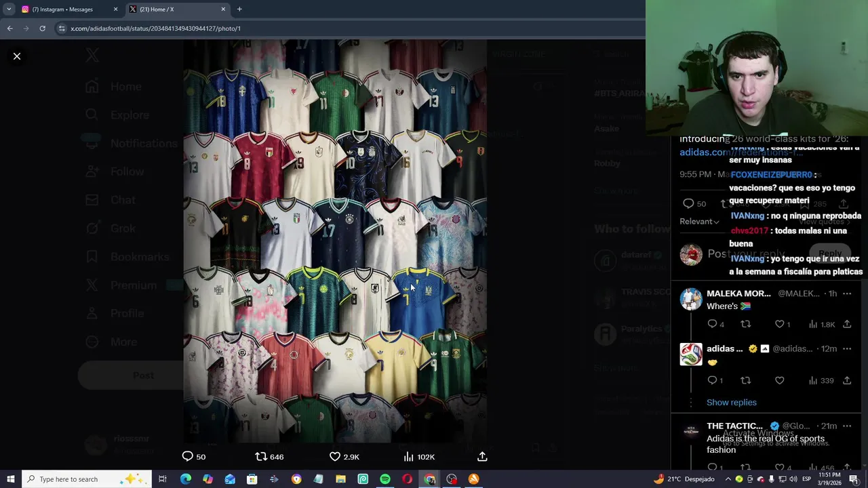Click the Post your reply field

click(746, 254)
